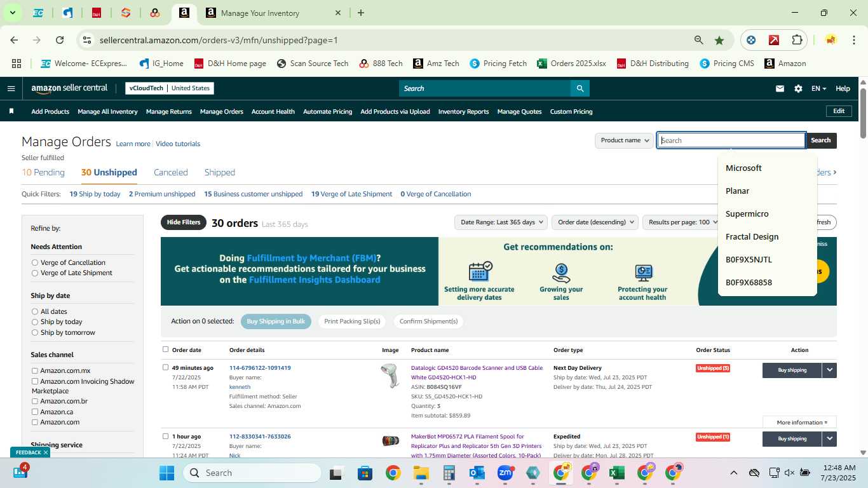Click the bookmark flag icon beside Add Products
Viewport: 868px width, 488px height.
pos(11,111)
